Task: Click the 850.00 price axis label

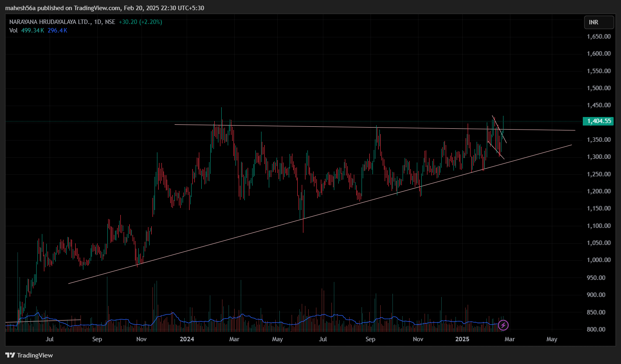Action: (596, 312)
